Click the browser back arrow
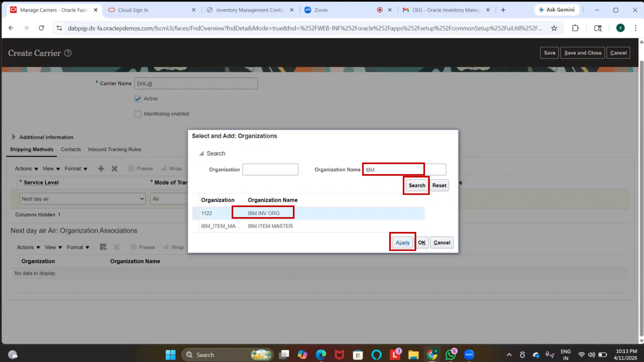The width and height of the screenshot is (644, 362). (x=11, y=28)
